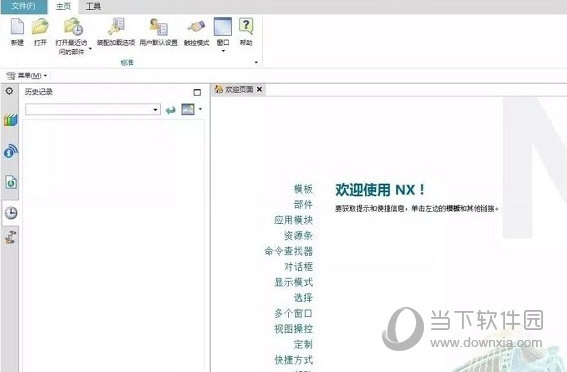Close the 欢迎页面 tab
Image resolution: width=567 pixels, height=372 pixels.
[259, 89]
